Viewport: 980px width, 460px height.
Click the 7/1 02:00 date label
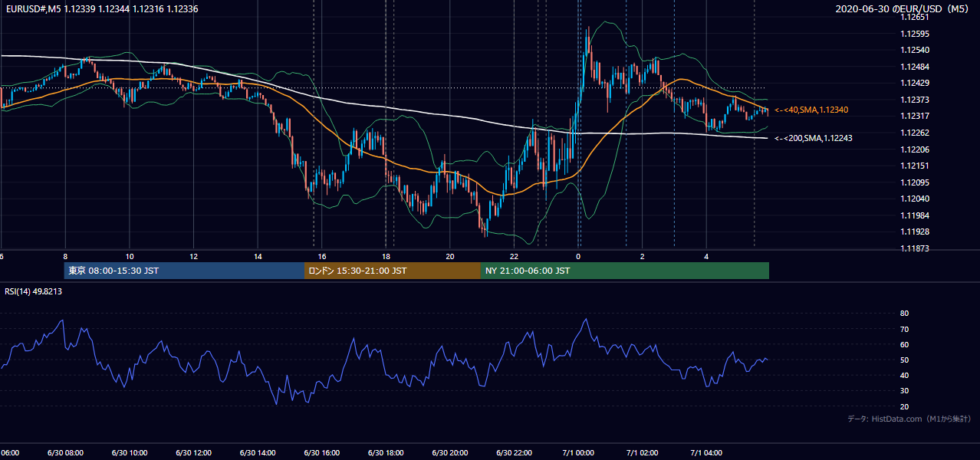(642, 453)
